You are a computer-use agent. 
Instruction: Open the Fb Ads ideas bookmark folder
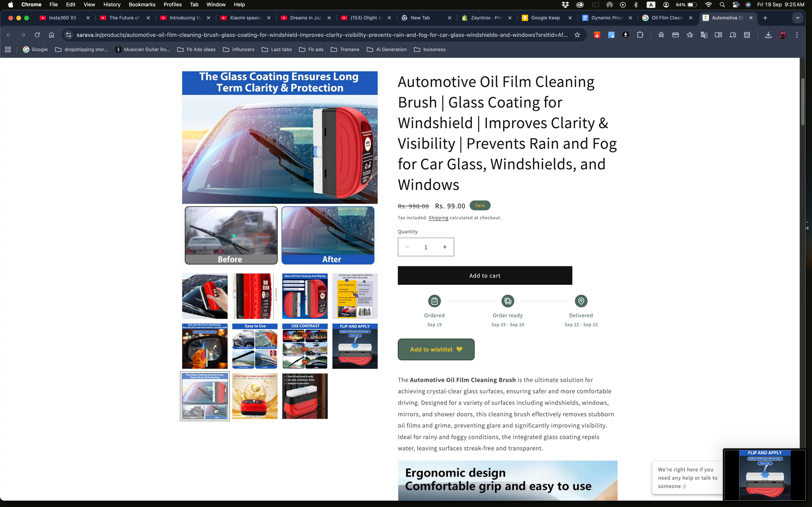coord(197,50)
